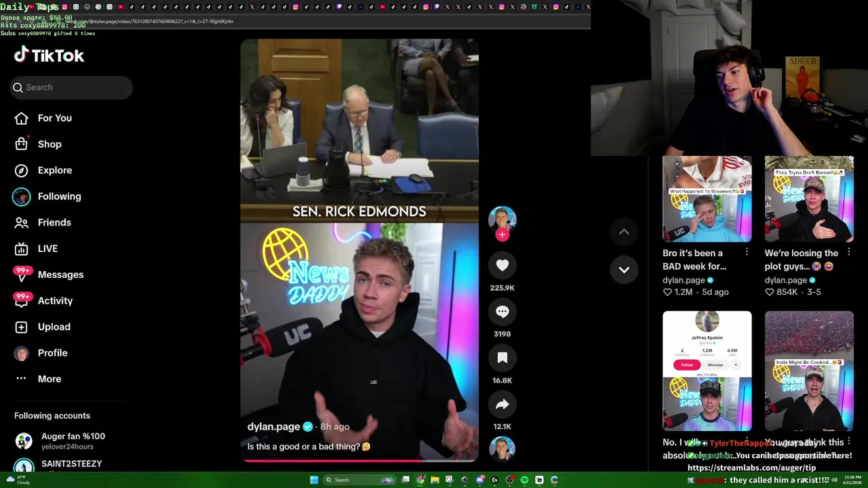Go to the LIVE section

[x=47, y=248]
